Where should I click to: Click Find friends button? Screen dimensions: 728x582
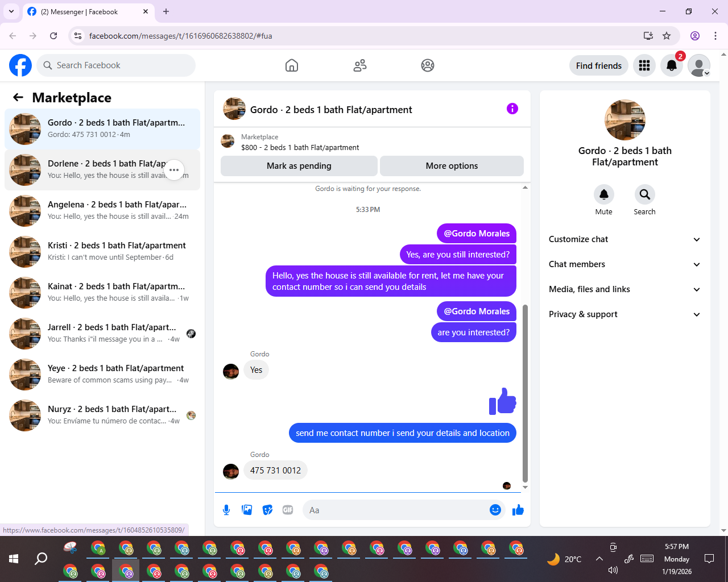pyautogui.click(x=599, y=65)
